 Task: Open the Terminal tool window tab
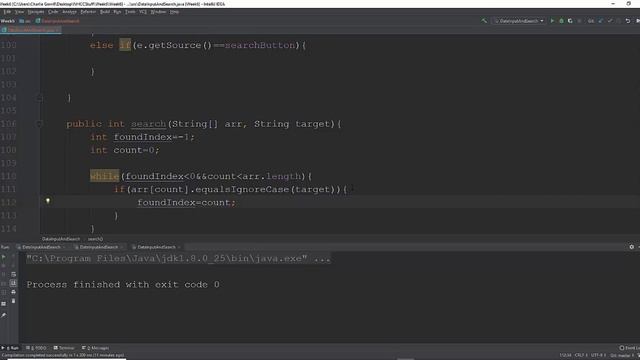(x=64, y=348)
